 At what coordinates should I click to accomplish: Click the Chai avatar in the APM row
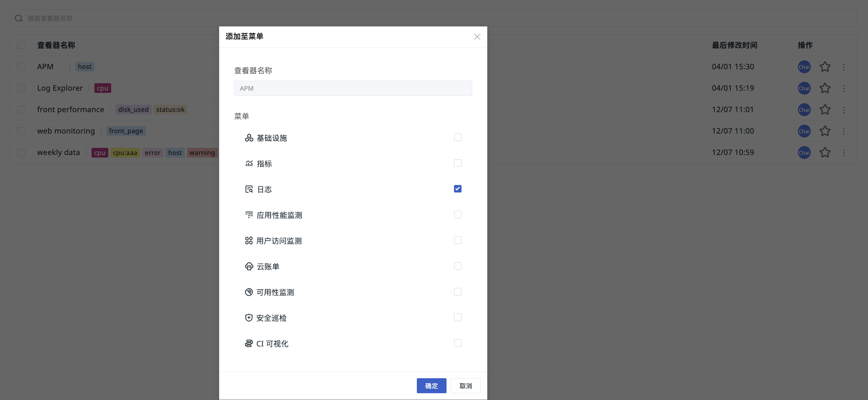coord(804,67)
